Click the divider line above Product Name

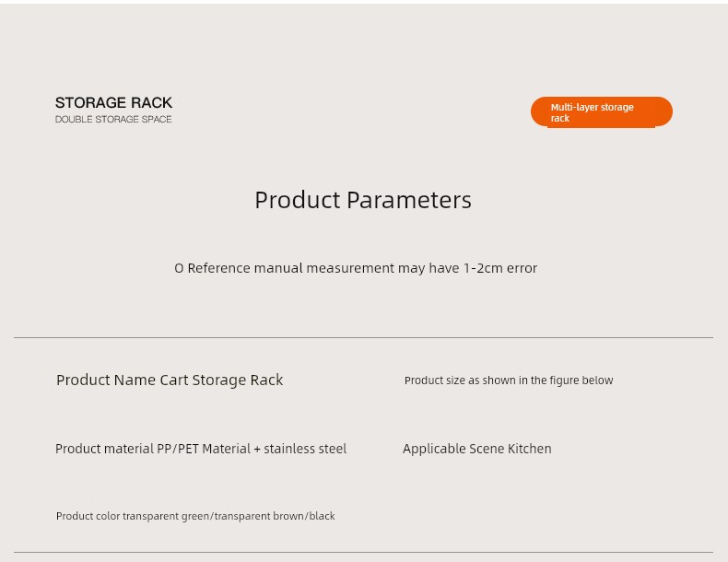pyautogui.click(x=363, y=337)
